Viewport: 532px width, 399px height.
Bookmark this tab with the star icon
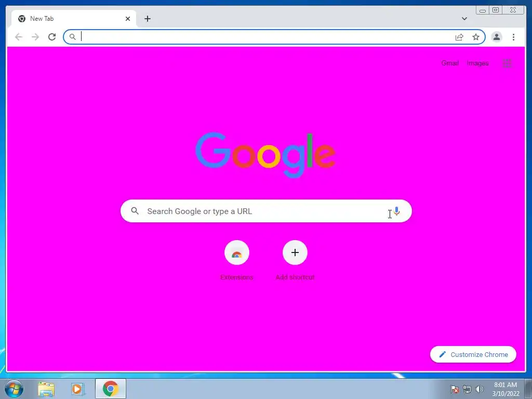point(476,37)
